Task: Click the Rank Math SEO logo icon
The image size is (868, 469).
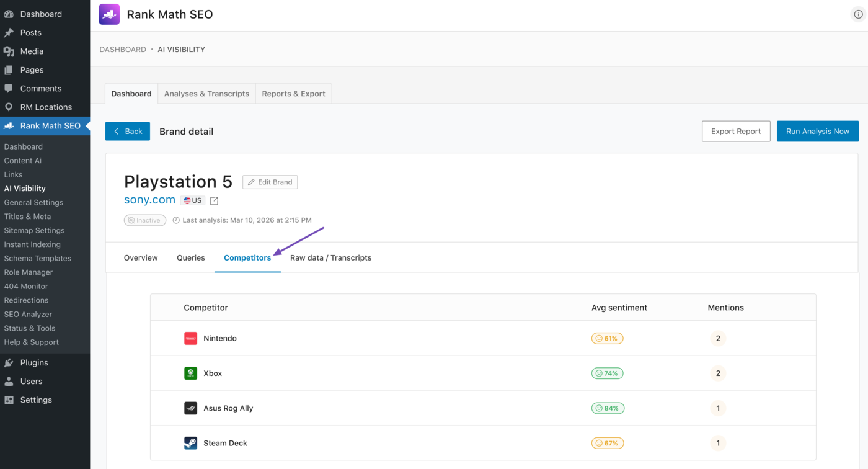Action: coord(109,14)
